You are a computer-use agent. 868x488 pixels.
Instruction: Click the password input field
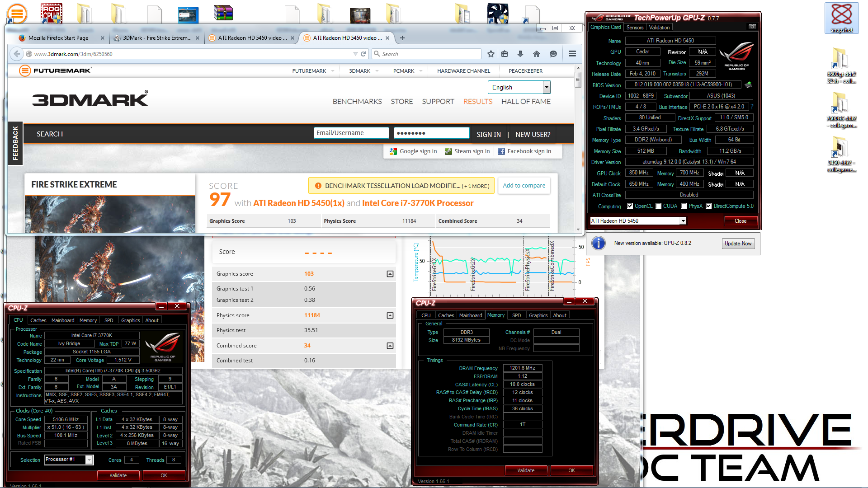431,133
